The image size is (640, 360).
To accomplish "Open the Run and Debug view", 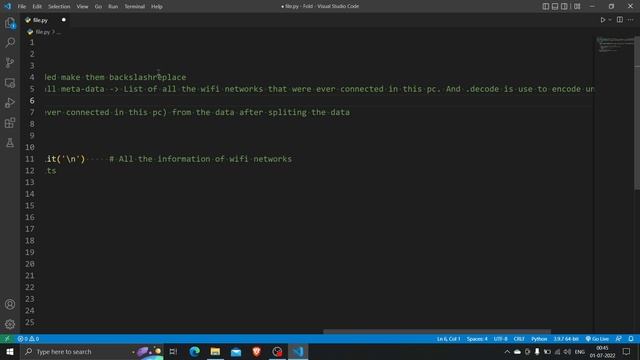I will [10, 103].
